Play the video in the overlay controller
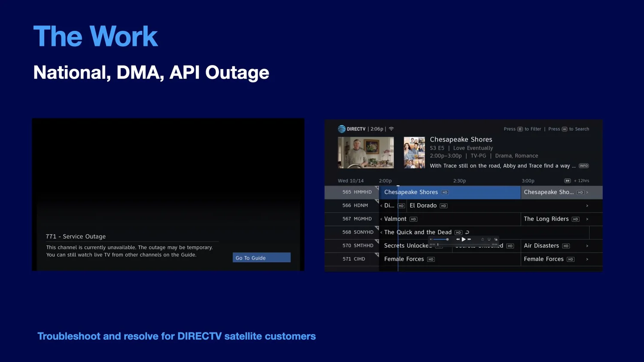Image resolution: width=644 pixels, height=362 pixels. coord(464,239)
